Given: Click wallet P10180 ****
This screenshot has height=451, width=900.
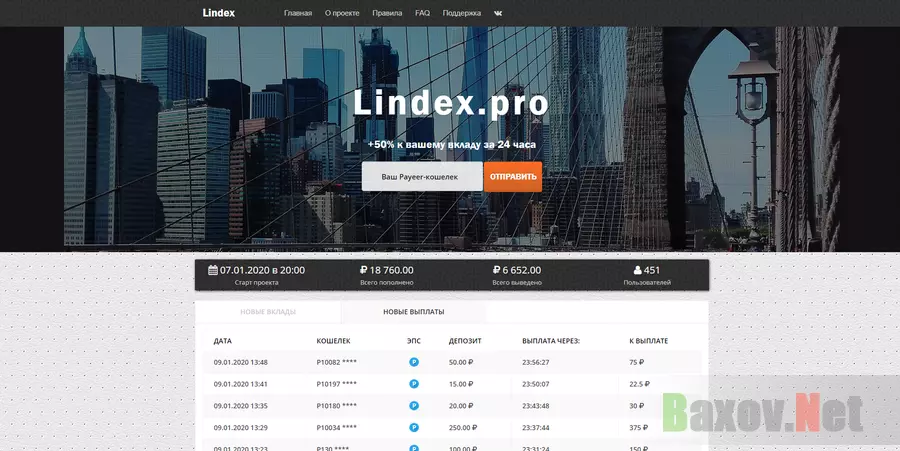Looking at the screenshot, I should pos(336,406).
